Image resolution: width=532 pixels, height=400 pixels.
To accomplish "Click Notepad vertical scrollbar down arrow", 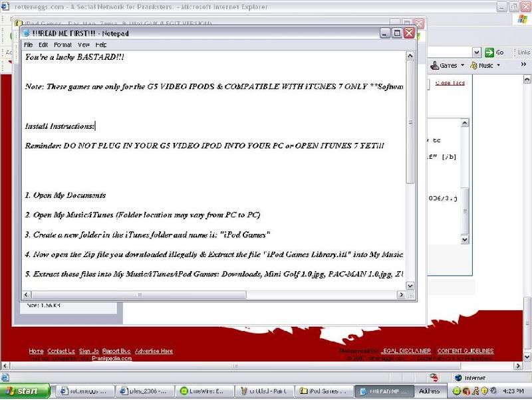I will click(410, 286).
